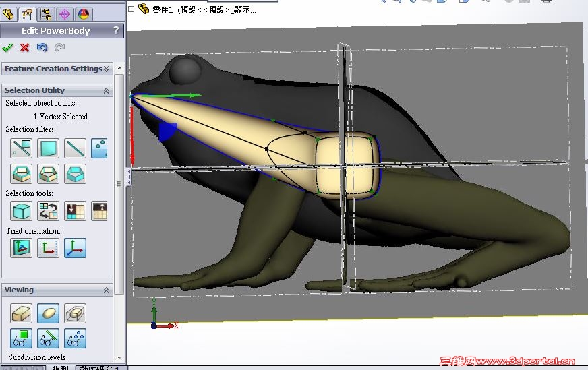
Task: Cancel Edit PowerBody with the red X
Action: [x=25, y=48]
